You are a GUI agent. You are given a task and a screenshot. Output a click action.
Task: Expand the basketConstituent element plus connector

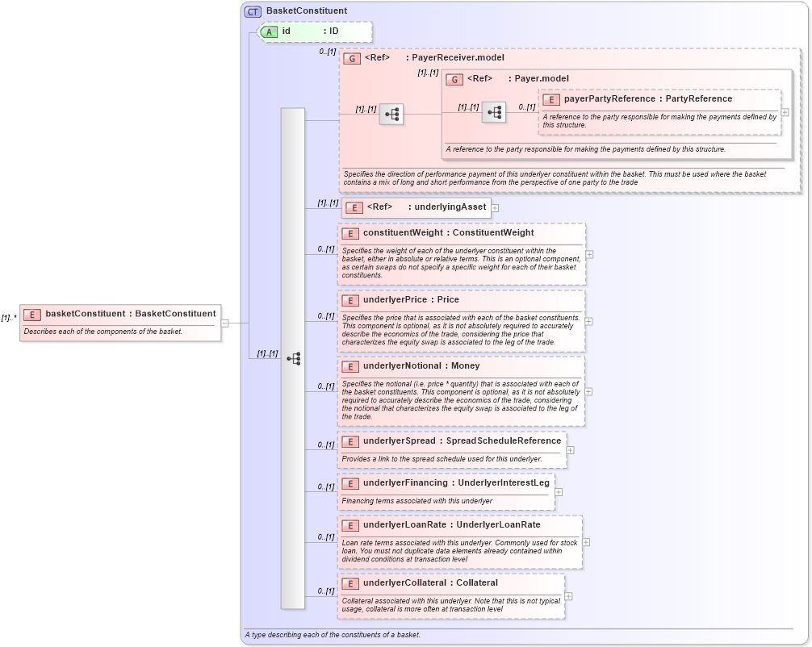point(223,322)
